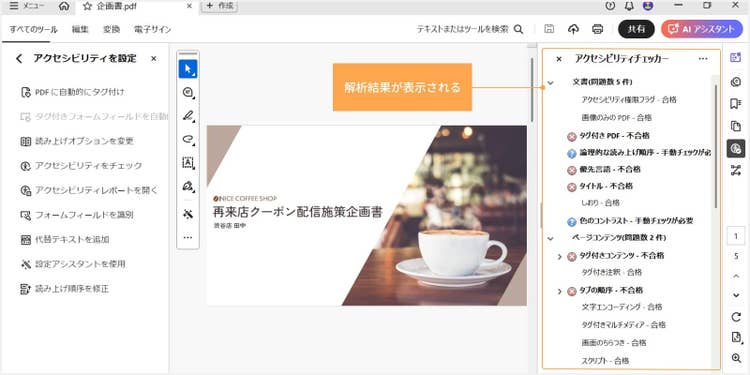Screen dimensions: 750x375
Task: Open the 変換 menu tab
Action: click(111, 30)
